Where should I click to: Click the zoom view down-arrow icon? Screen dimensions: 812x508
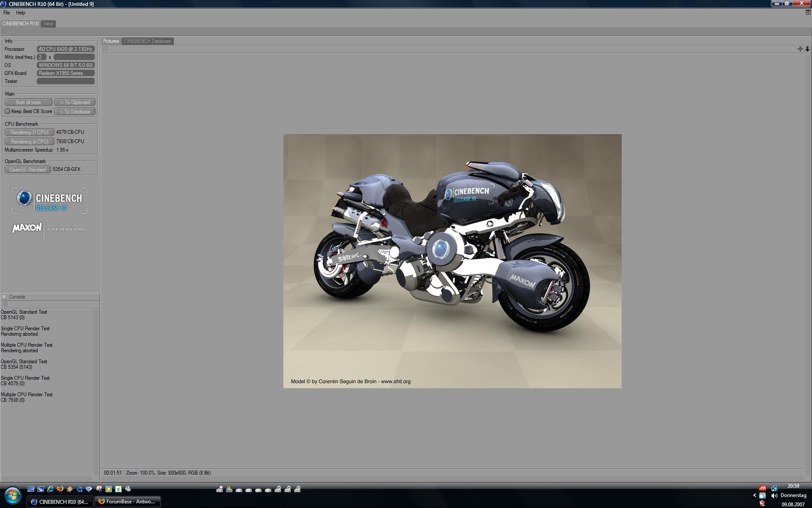(807, 49)
